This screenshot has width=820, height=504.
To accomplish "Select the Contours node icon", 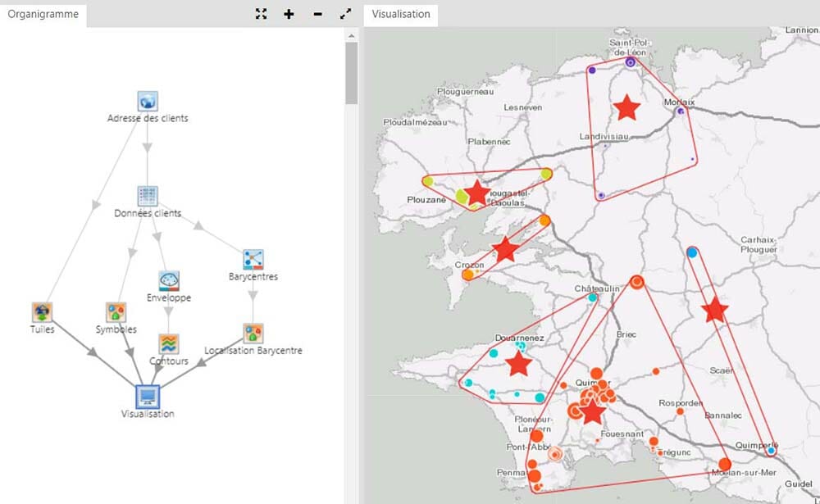I will click(x=169, y=343).
